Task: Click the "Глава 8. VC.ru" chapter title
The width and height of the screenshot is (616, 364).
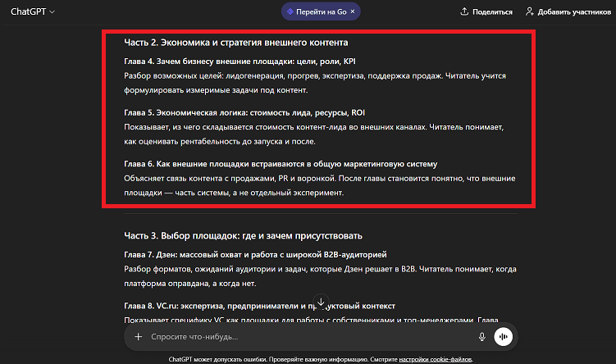Action: pyautogui.click(x=259, y=307)
